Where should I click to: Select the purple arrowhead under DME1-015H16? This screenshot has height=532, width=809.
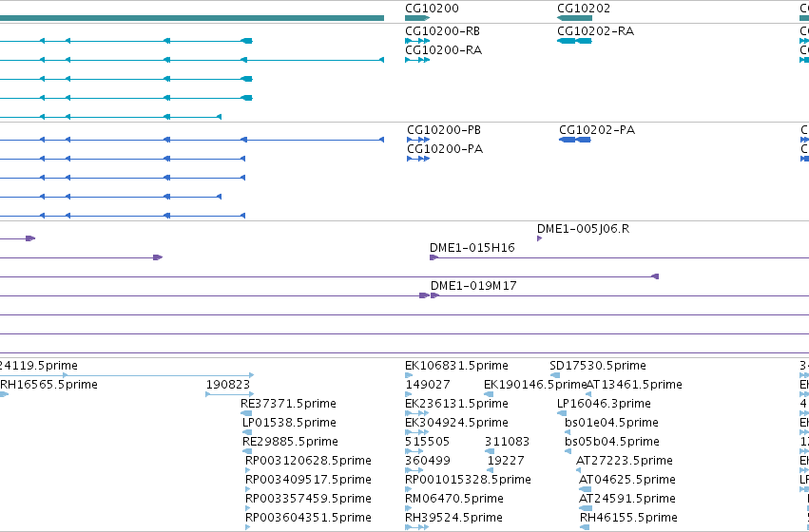click(x=433, y=257)
